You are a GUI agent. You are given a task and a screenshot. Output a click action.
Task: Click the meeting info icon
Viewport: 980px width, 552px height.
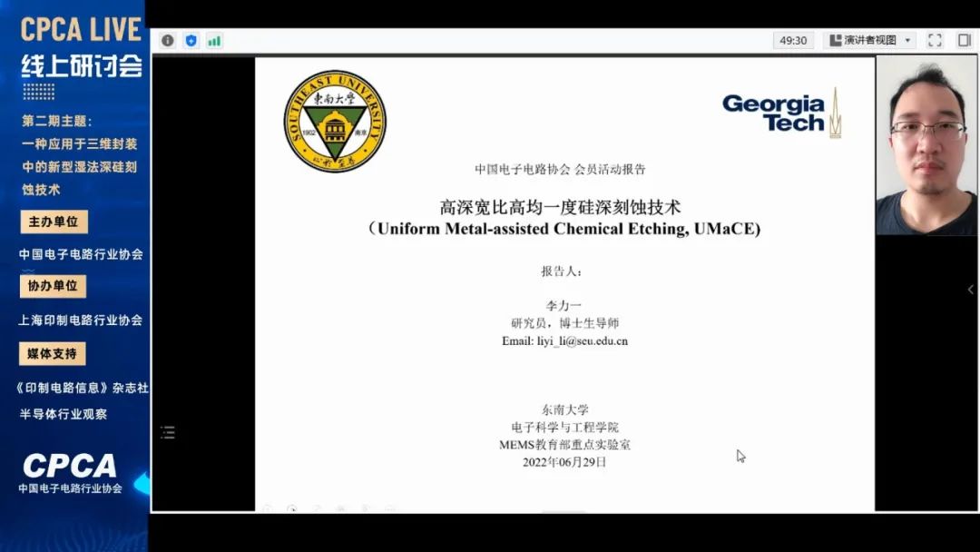coord(168,41)
